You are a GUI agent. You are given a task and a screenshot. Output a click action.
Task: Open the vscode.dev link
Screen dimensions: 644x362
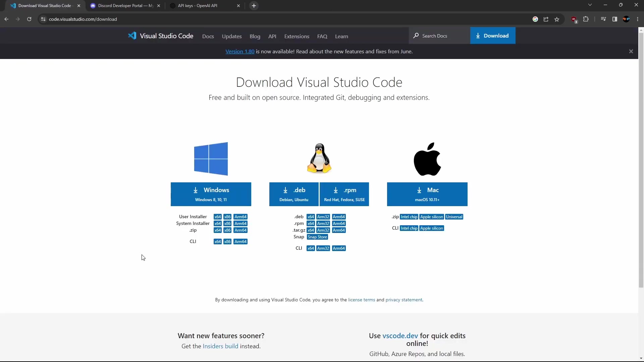tap(400, 336)
